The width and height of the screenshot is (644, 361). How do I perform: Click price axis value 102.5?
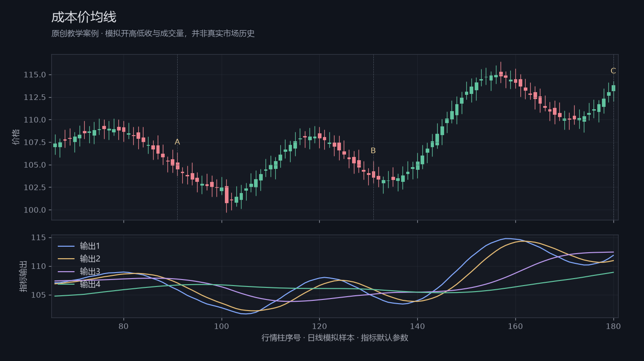(x=35, y=187)
